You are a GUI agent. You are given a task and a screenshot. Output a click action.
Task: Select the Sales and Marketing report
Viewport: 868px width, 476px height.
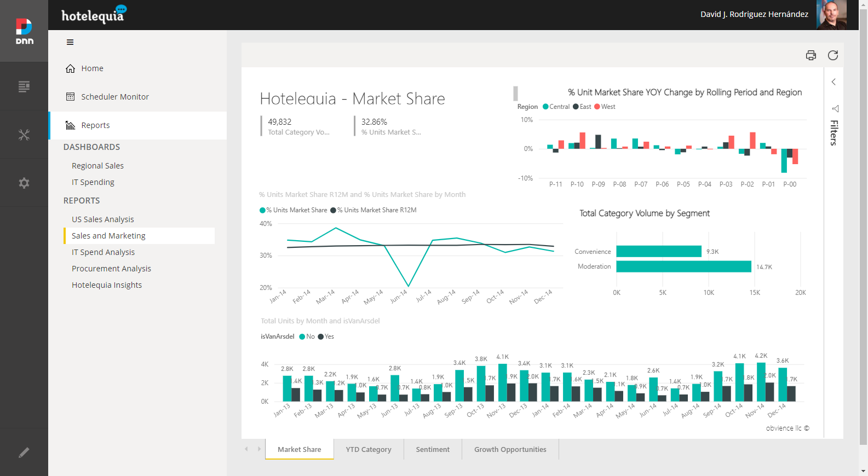pyautogui.click(x=139, y=236)
